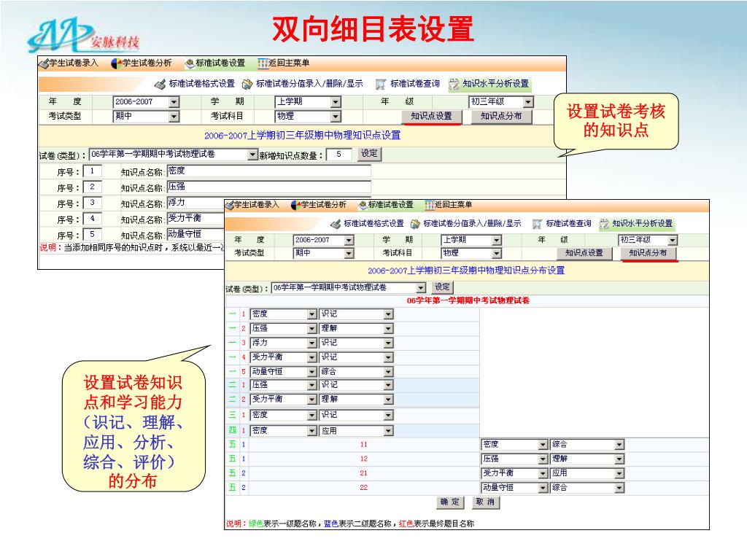The image size is (747, 560).
Task: Open 年度 2006-2007 dropdown in front window
Action: [x=349, y=240]
